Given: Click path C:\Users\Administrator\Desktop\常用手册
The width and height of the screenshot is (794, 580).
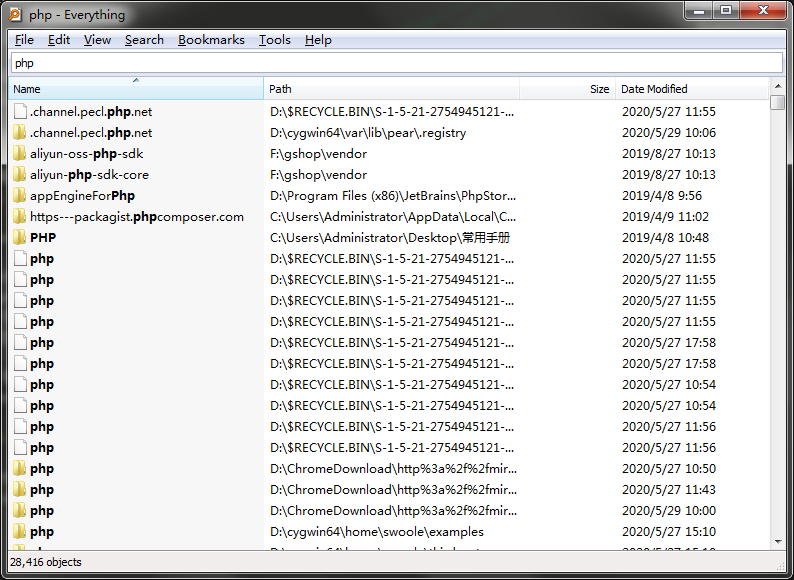Looking at the screenshot, I should [x=390, y=238].
